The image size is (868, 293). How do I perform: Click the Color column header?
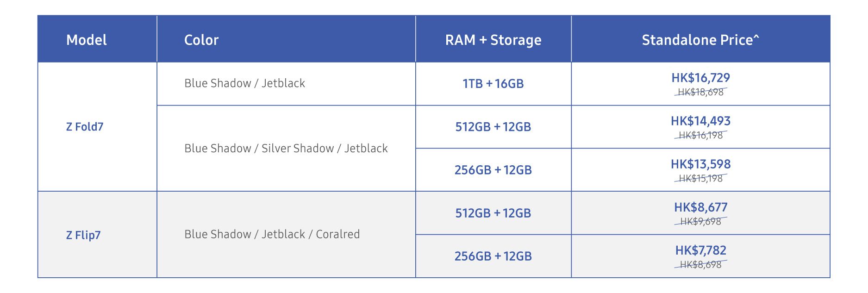coord(286,39)
